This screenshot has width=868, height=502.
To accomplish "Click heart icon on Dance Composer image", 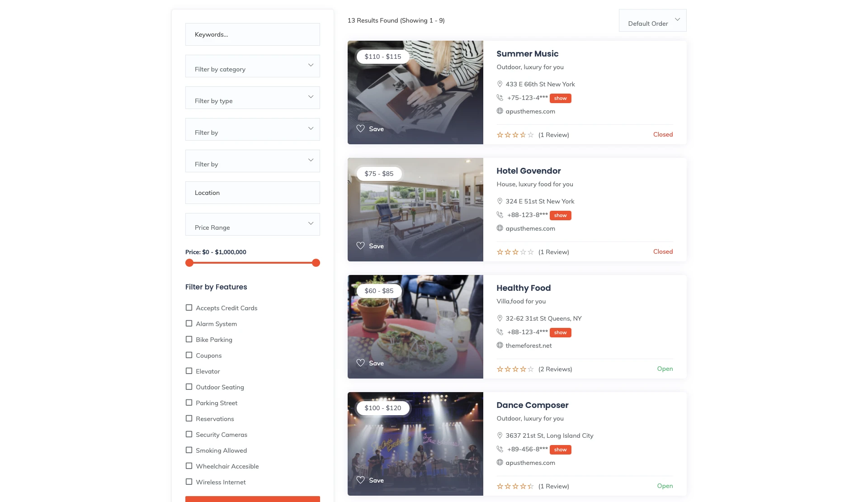I will pos(360,480).
